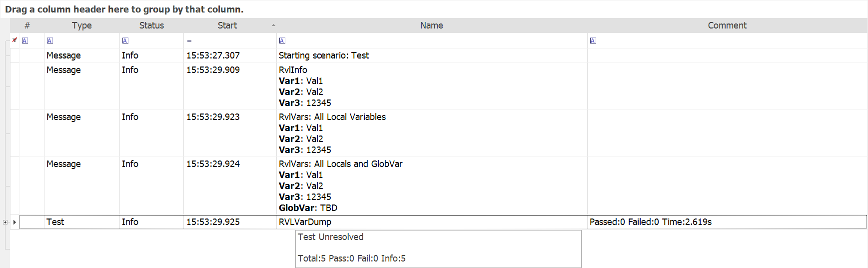Click the Comment column header
Image resolution: width=868 pixels, height=268 pixels.
[x=727, y=25]
